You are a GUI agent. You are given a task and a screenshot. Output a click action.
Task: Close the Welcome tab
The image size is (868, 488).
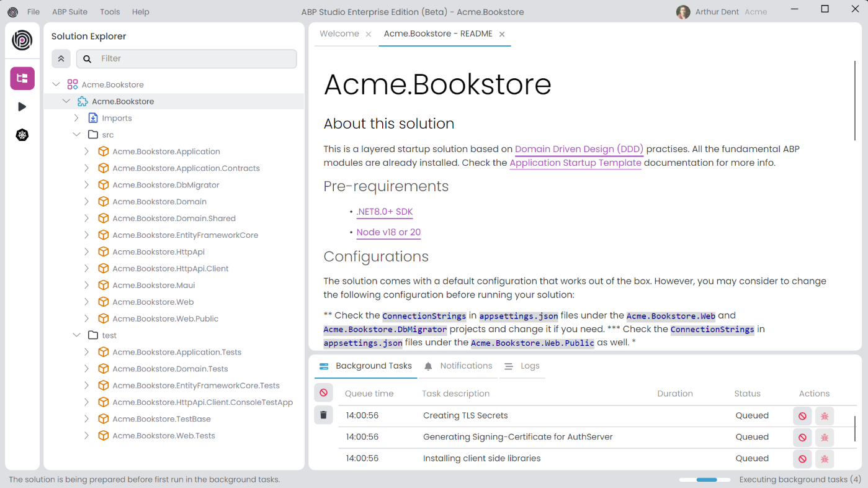[x=369, y=34]
